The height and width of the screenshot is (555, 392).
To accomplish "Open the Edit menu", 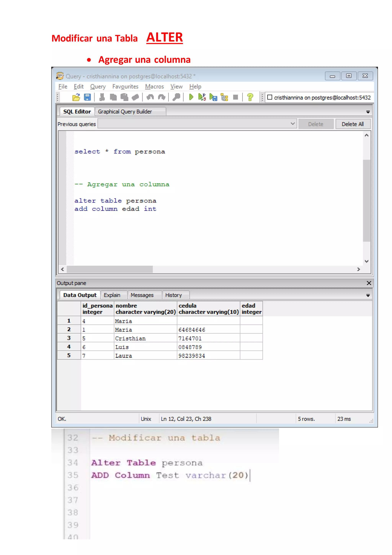I will pos(78,87).
